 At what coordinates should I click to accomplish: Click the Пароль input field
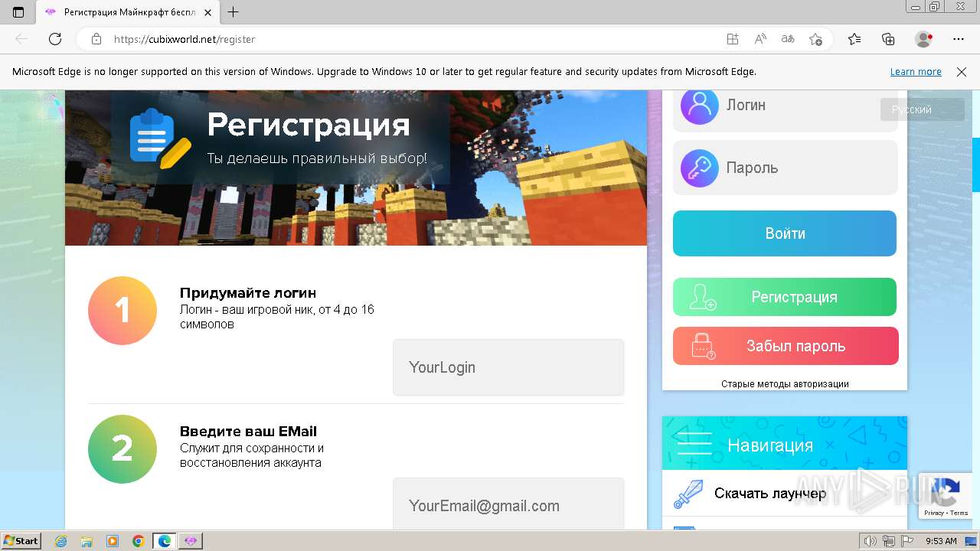click(x=785, y=168)
